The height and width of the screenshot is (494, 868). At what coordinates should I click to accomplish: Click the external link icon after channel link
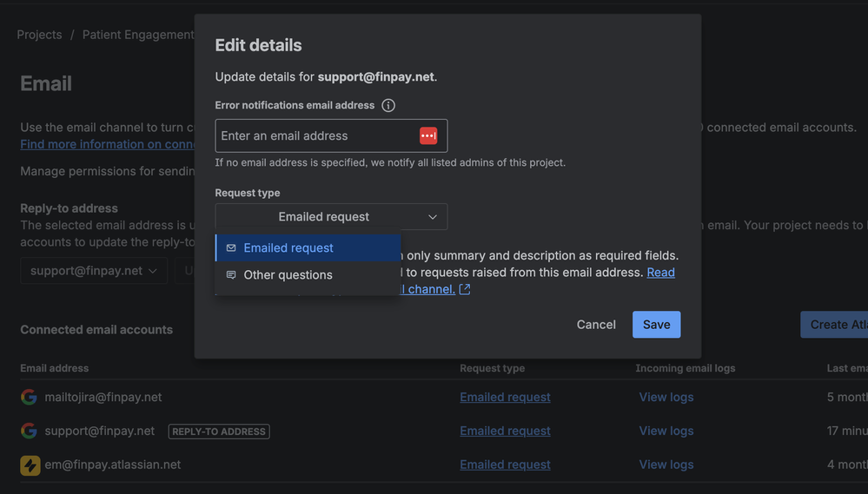pos(465,289)
